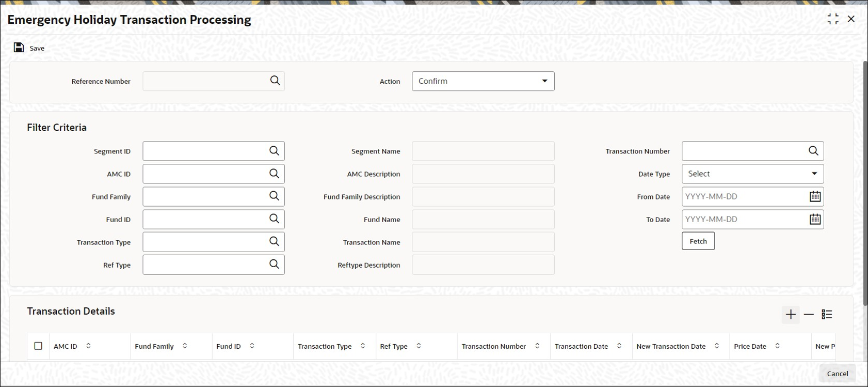Screen dimensions: 868x387
Task: Click the Save label in toolbar
Action: point(37,48)
